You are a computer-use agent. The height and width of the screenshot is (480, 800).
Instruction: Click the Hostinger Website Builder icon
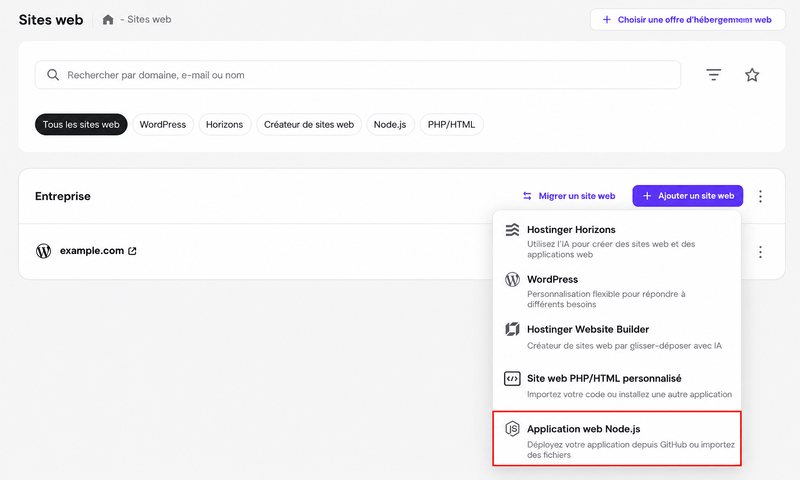(512, 329)
